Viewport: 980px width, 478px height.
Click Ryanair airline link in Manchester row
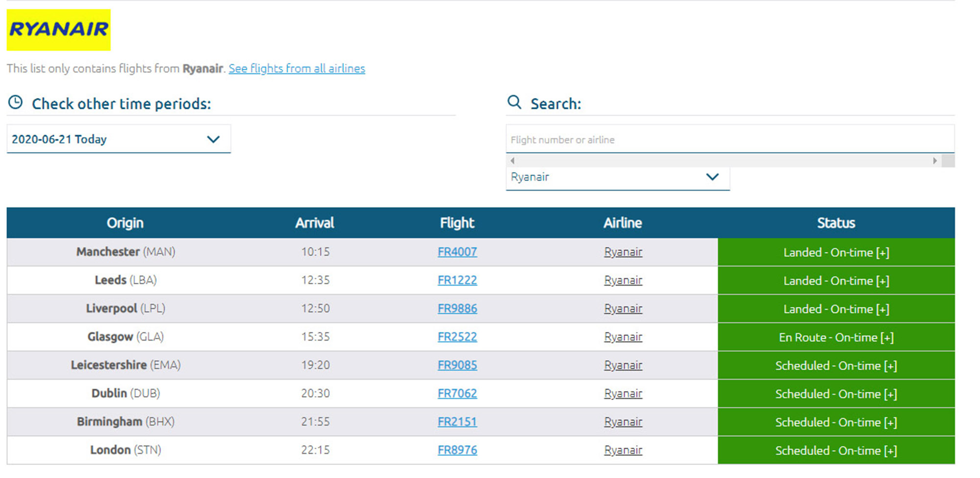coord(623,252)
